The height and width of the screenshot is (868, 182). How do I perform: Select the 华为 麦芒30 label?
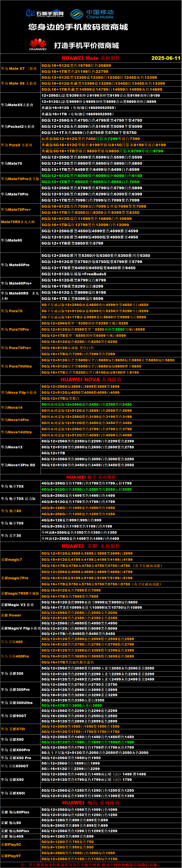click(x=11, y=535)
